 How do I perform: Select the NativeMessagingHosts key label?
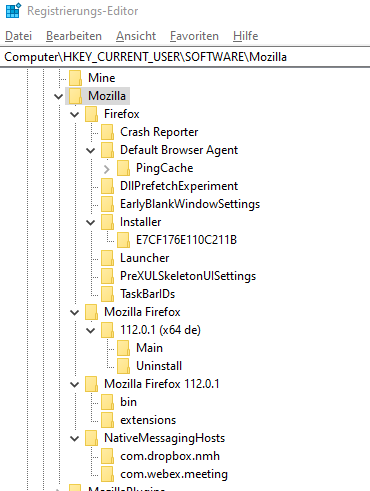[165, 438]
